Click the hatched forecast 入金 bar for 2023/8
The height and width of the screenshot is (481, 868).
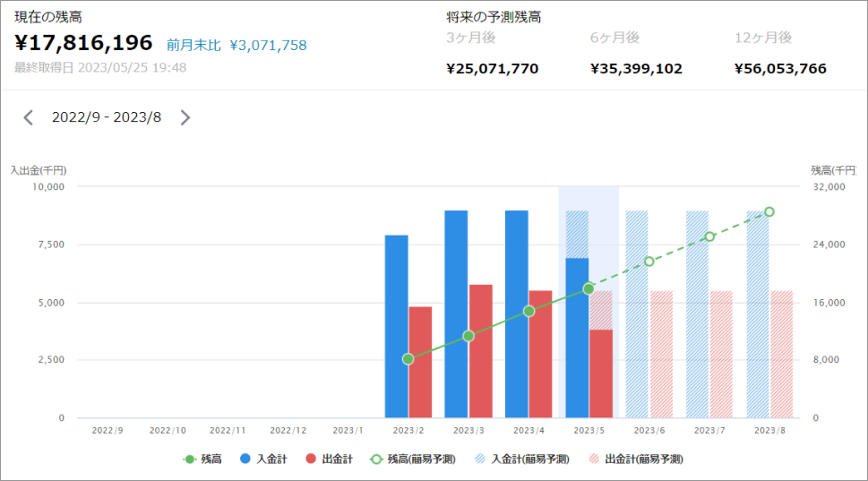[758, 314]
